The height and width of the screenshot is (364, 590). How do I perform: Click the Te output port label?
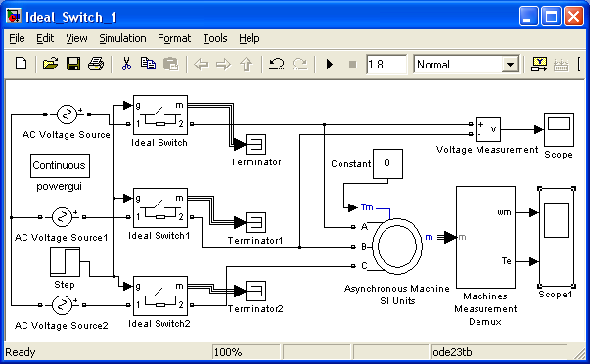(x=506, y=261)
